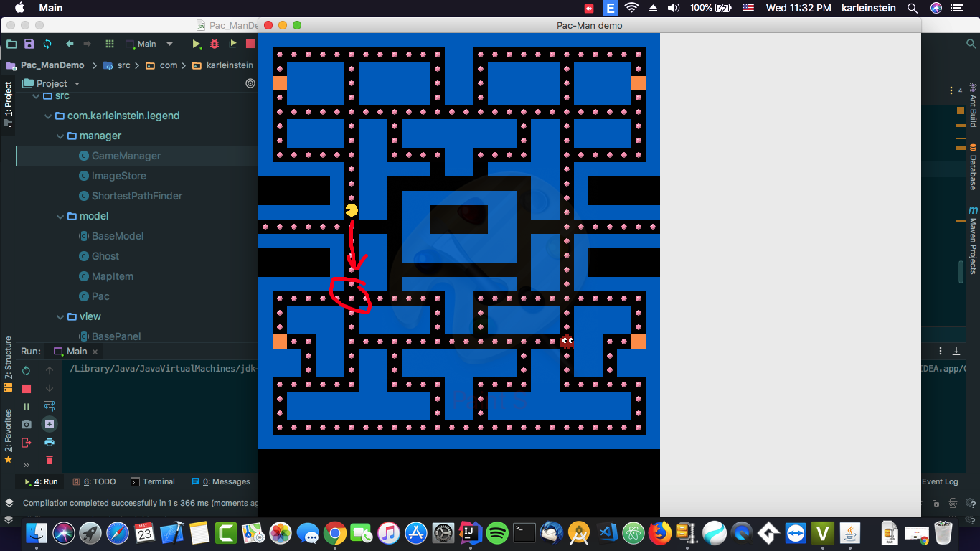The width and height of the screenshot is (980, 551).
Task: Collapse the model package chevron
Action: click(60, 216)
